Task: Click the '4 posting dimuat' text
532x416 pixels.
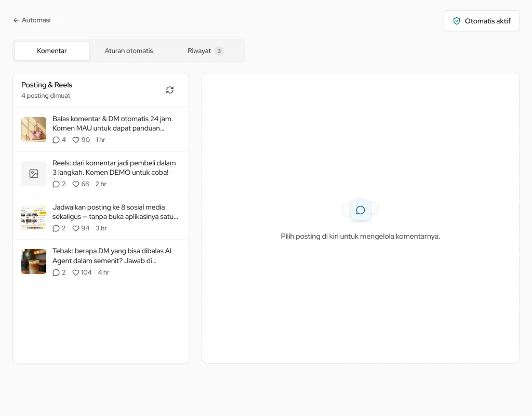Action: (x=46, y=96)
